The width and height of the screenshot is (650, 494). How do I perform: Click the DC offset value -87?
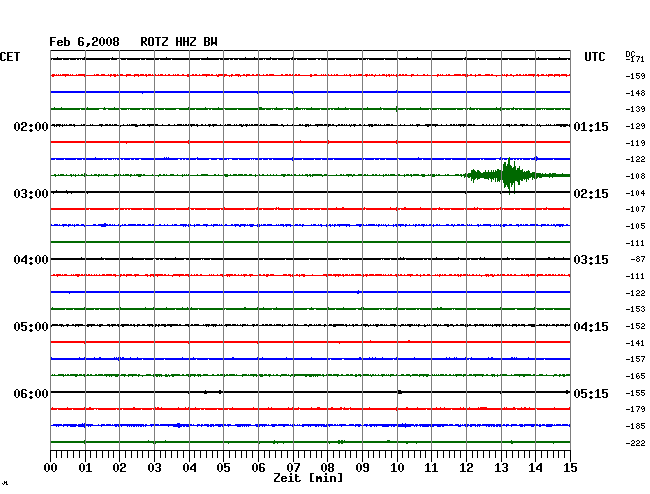tap(638, 259)
